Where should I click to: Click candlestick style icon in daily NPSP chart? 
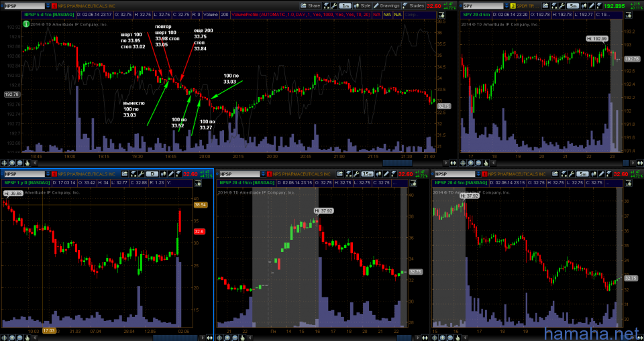[164, 174]
